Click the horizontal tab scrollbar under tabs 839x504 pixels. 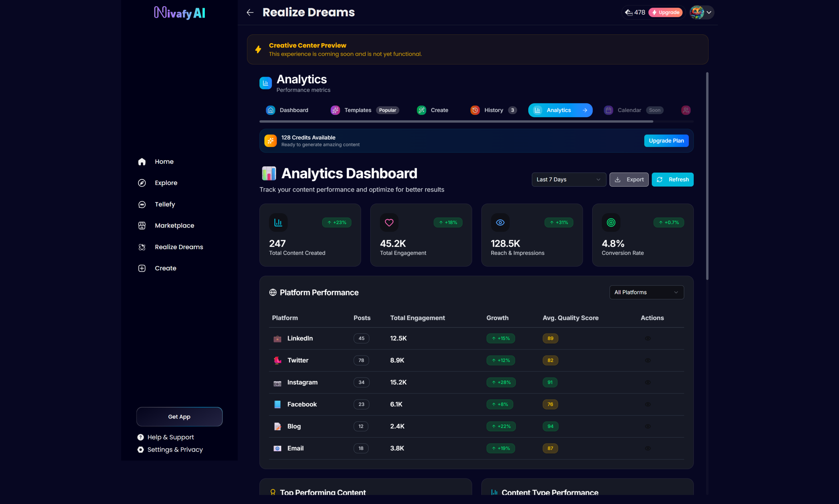[456, 121]
